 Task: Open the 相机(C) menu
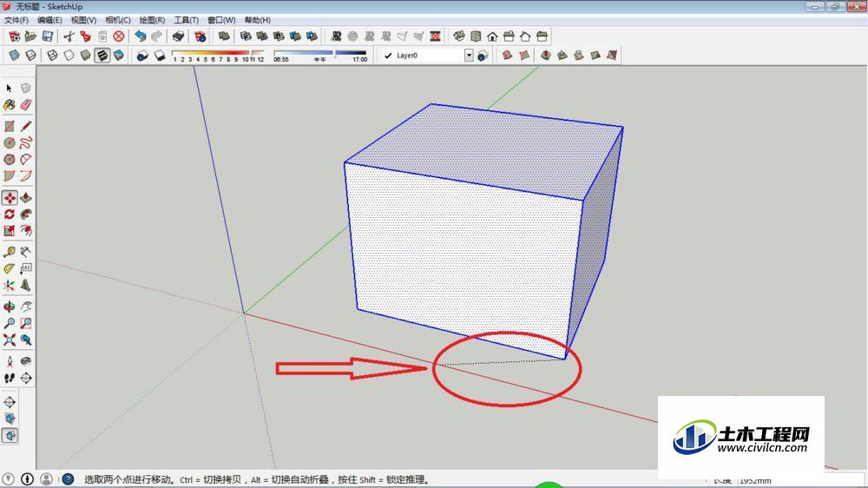(x=118, y=20)
